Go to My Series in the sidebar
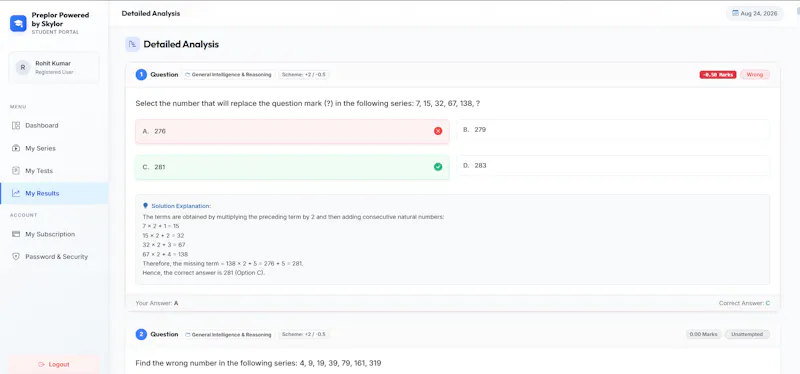This screenshot has width=800, height=374. pos(54,148)
